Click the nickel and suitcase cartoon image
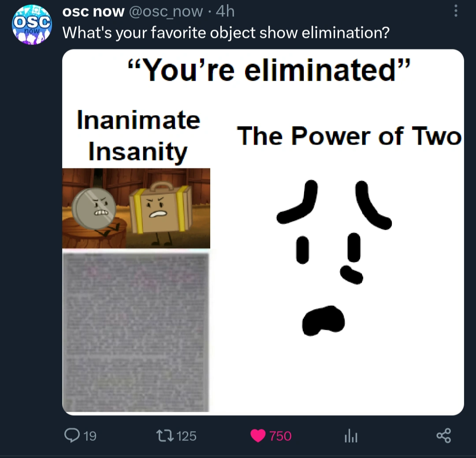Screen dimensions: 476x458 tap(136, 208)
